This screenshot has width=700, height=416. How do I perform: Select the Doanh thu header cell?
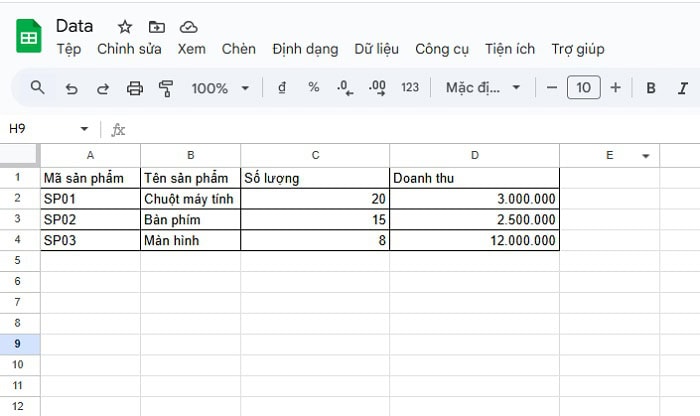point(474,178)
